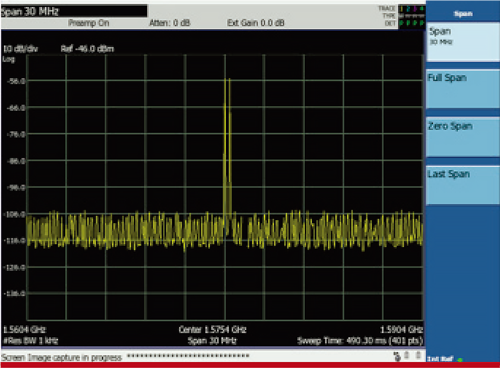Click the #Res BW 1 kHz annotation
Image resolution: width=500 pixels, height=368 pixels.
tap(30, 341)
